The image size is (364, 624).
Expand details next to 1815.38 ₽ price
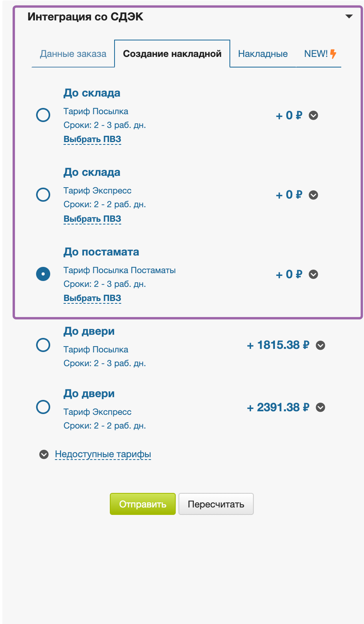point(320,345)
